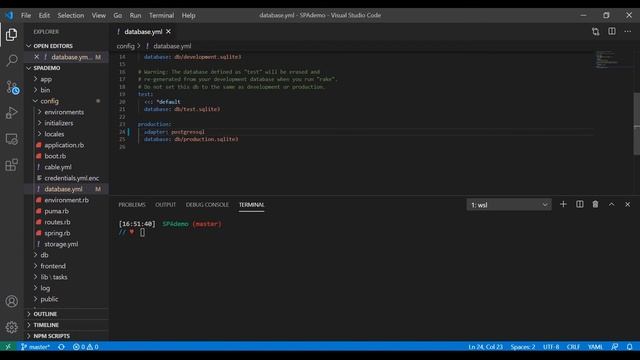
Task: Click the master branch status bar item
Action: click(36, 347)
